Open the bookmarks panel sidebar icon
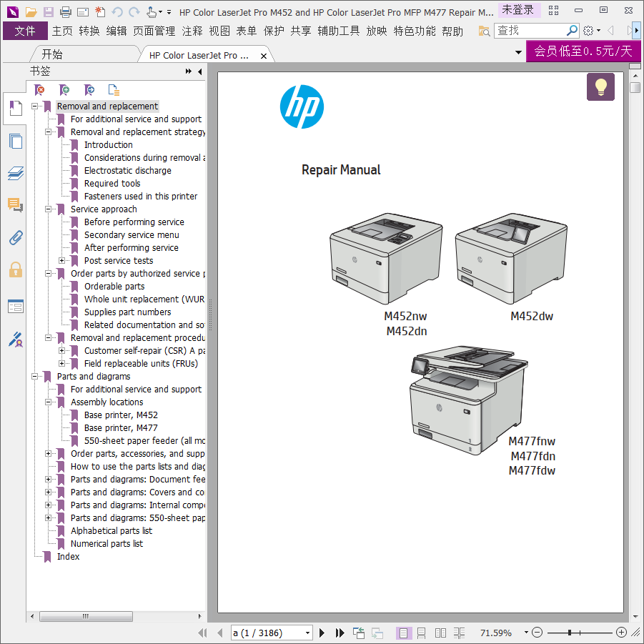The width and height of the screenshot is (644, 644). pos(15,109)
